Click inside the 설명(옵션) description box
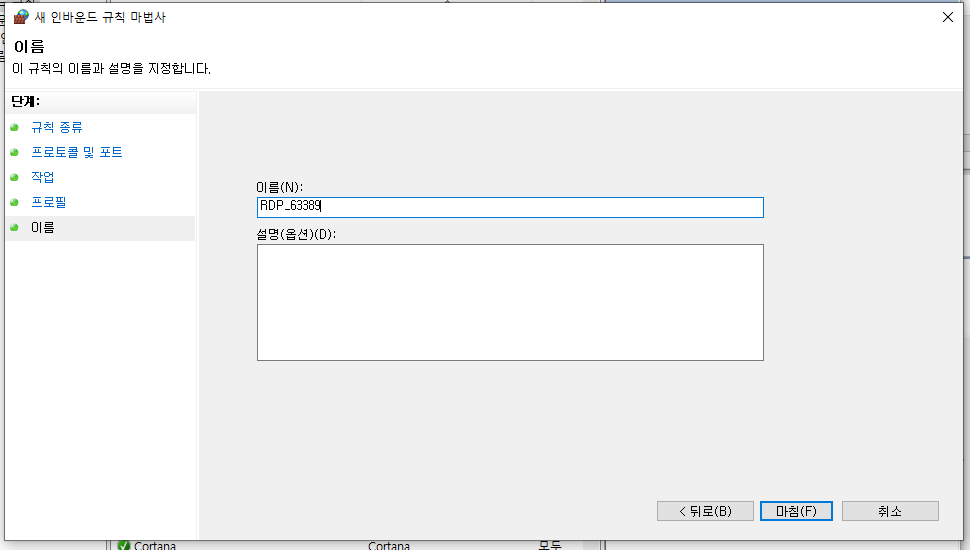 point(510,303)
